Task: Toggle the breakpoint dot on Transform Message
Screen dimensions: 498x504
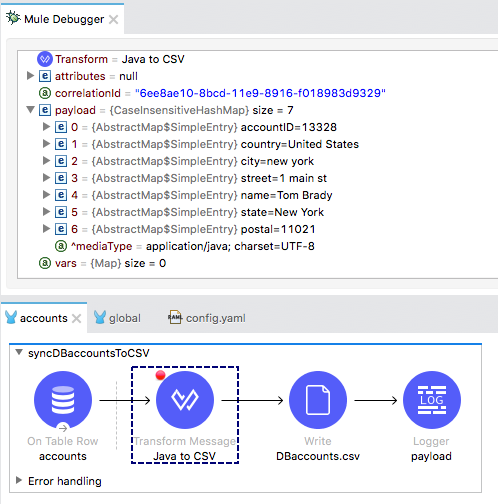Action: (x=160, y=375)
